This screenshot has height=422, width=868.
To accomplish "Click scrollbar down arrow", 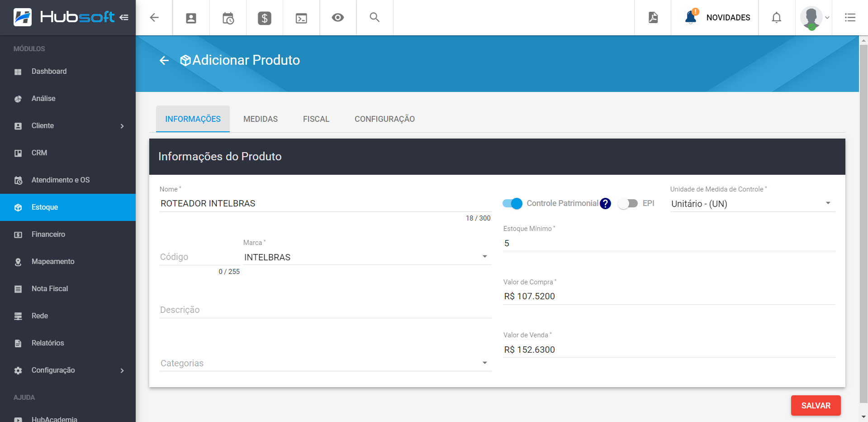I will click(x=863, y=417).
